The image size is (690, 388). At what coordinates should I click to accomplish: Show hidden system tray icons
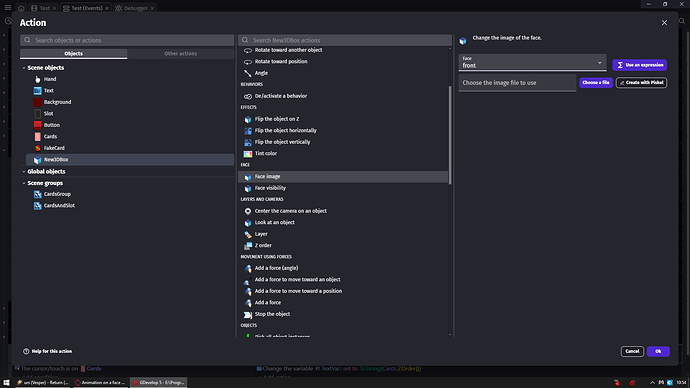click(652, 383)
